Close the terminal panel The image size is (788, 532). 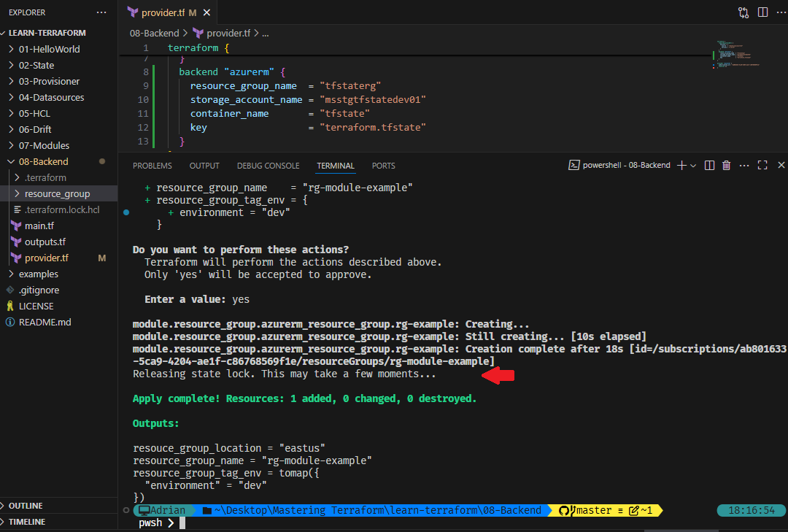781,165
